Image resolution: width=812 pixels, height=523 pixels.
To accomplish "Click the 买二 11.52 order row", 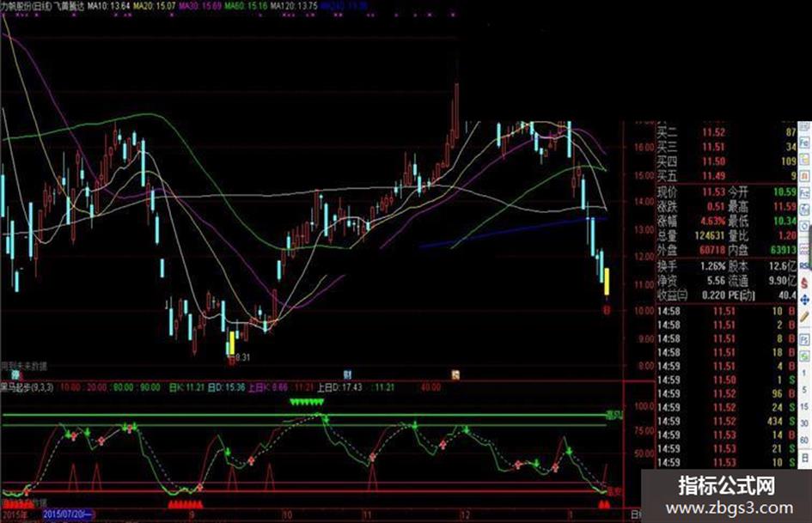I will pyautogui.click(x=727, y=132).
